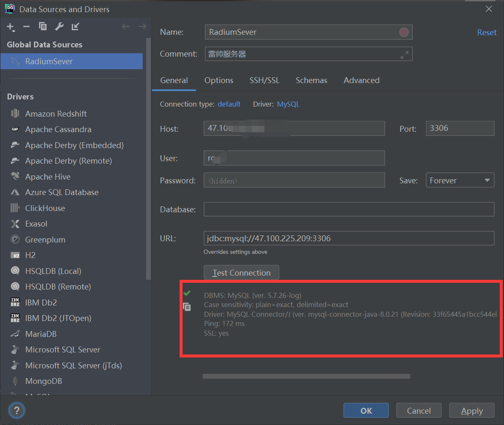The width and height of the screenshot is (504, 425).
Task: Choose the data source color circle
Action: [404, 32]
